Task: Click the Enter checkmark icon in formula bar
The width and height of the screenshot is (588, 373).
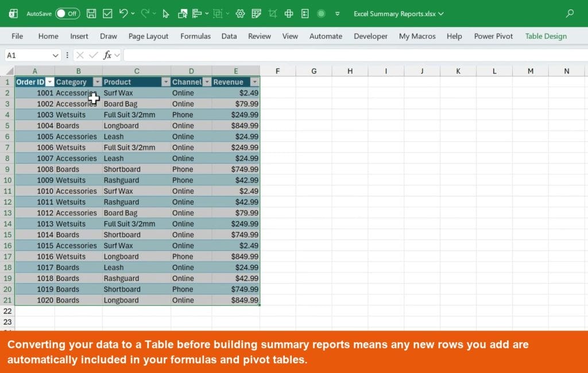Action: coord(94,56)
